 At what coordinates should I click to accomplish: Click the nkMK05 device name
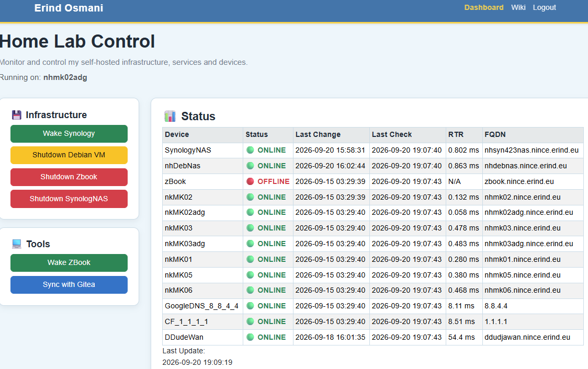[x=178, y=275]
